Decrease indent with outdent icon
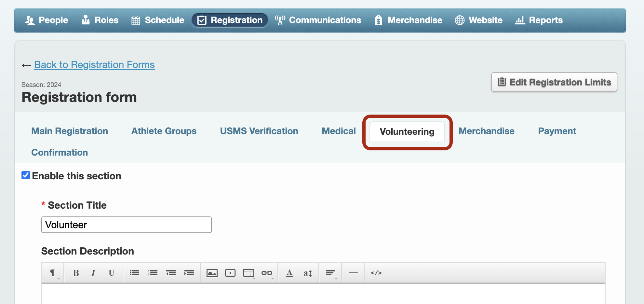 click(171, 273)
